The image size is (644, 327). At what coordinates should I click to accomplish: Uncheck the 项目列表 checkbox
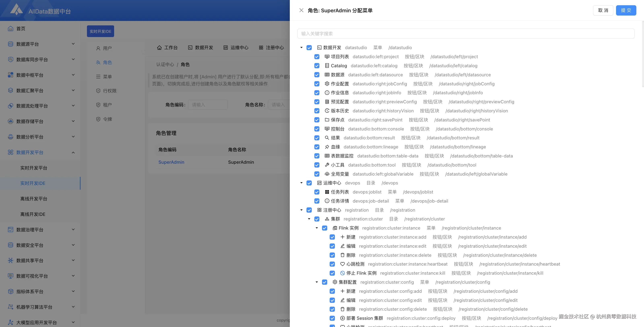point(317,57)
